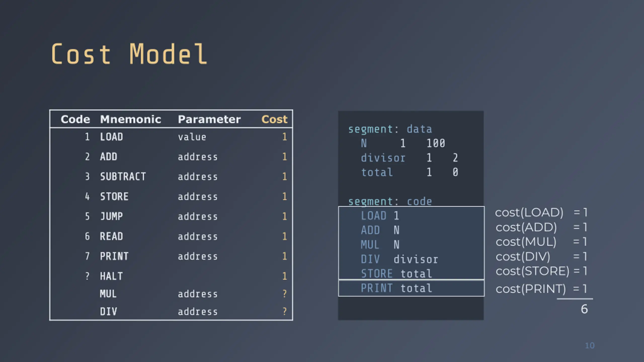Viewport: 644px width, 362px height.
Task: Click the "total" variable in the data segment
Action: tap(377, 172)
